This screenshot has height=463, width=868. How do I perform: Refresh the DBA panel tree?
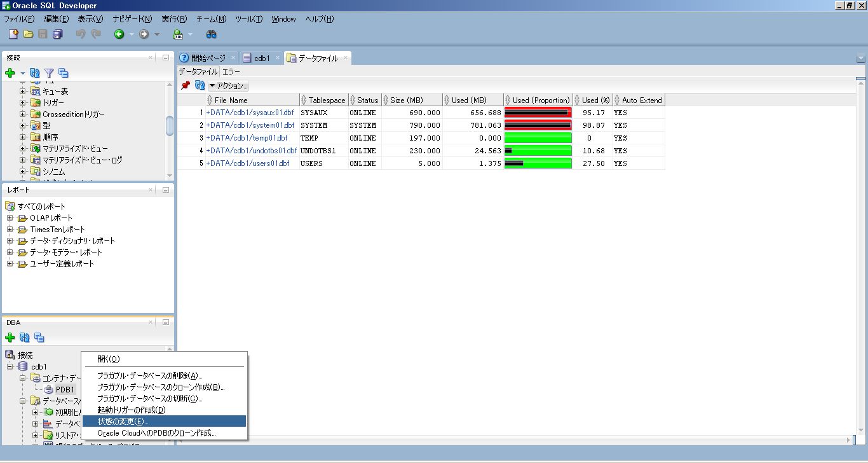pos(25,338)
